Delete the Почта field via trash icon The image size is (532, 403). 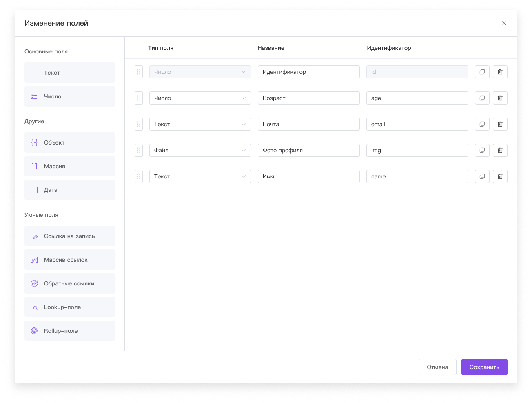[500, 124]
